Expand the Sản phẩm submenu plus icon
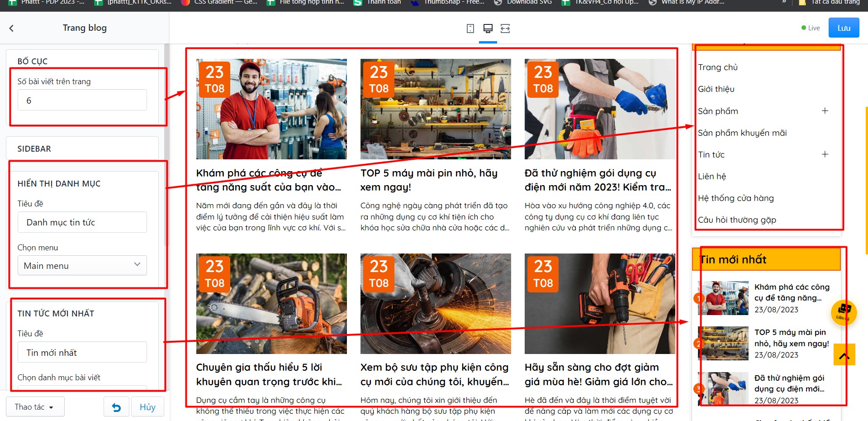 click(825, 111)
